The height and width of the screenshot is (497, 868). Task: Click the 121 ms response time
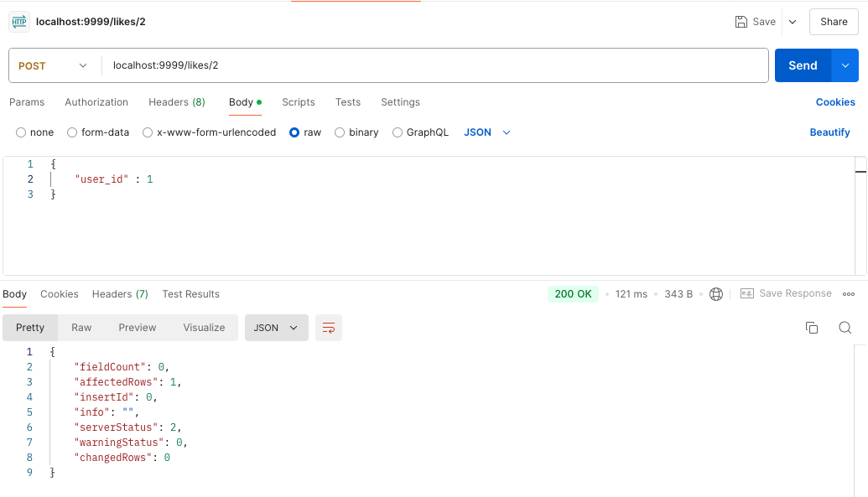point(631,294)
